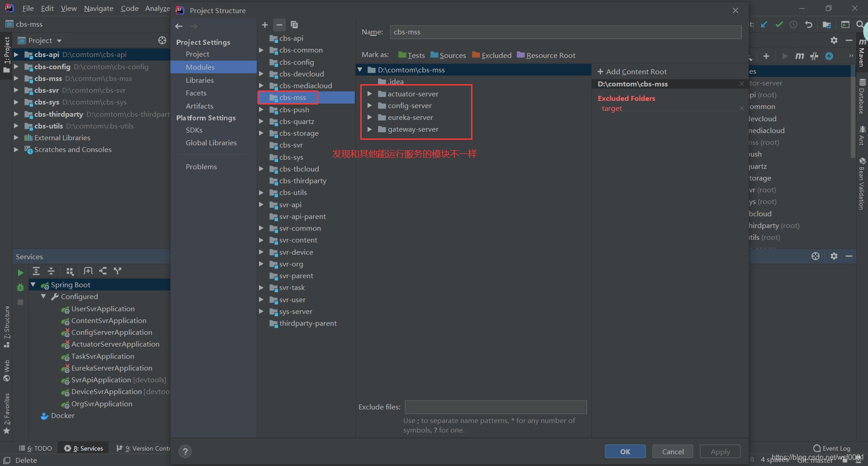Expand all services in Services toolbar

click(x=36, y=271)
